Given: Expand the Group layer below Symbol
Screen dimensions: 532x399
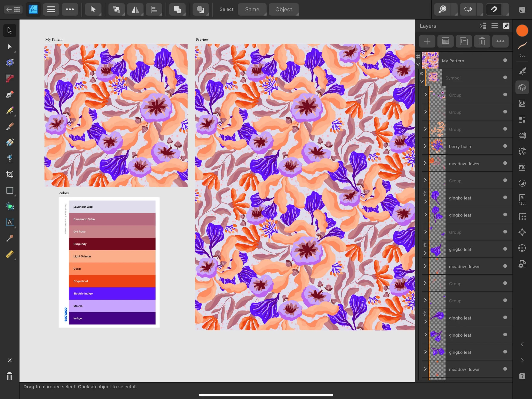Looking at the screenshot, I should coord(425,95).
